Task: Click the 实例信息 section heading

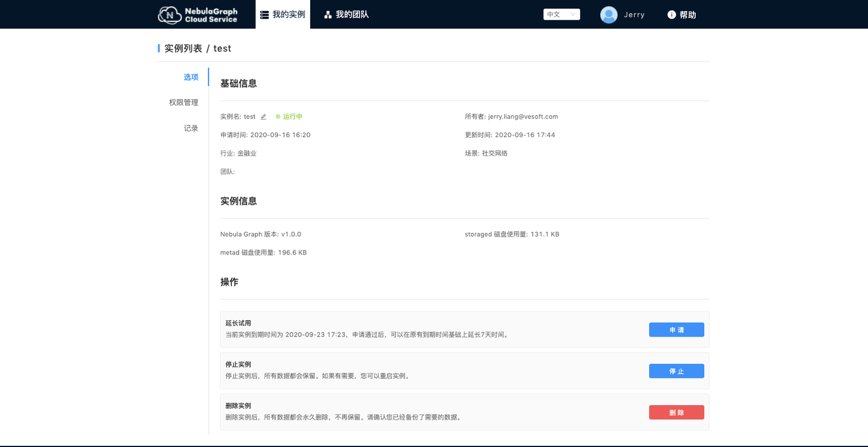Action: coord(239,201)
